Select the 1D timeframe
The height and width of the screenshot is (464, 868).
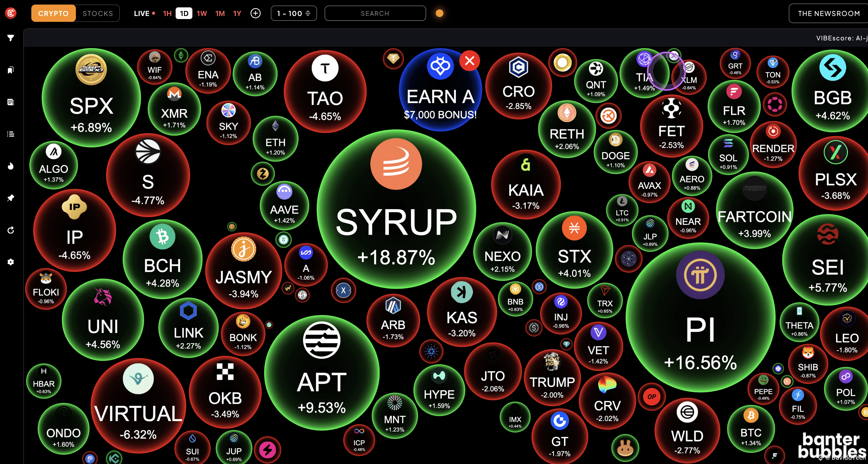click(x=184, y=13)
